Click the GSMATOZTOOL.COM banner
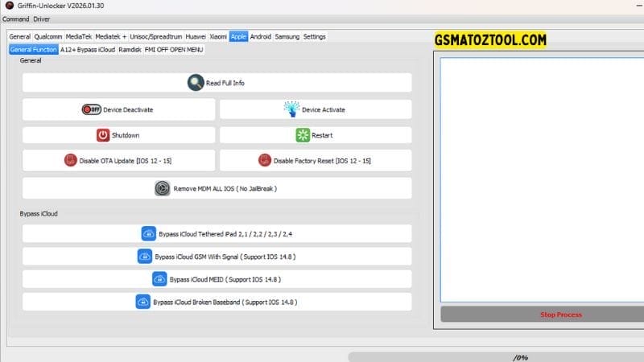 point(490,39)
